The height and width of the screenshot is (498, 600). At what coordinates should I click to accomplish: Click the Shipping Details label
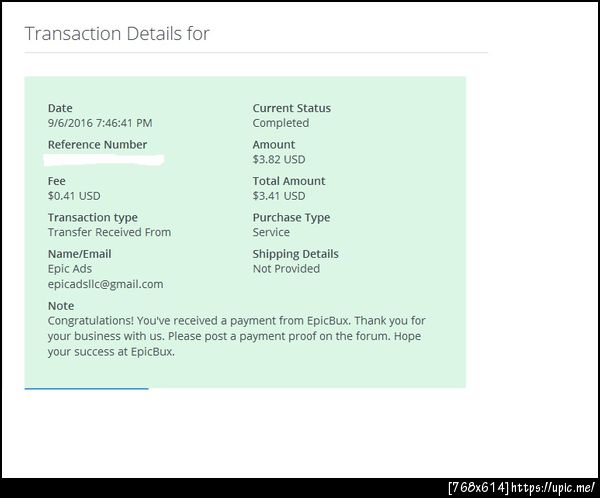coord(295,254)
